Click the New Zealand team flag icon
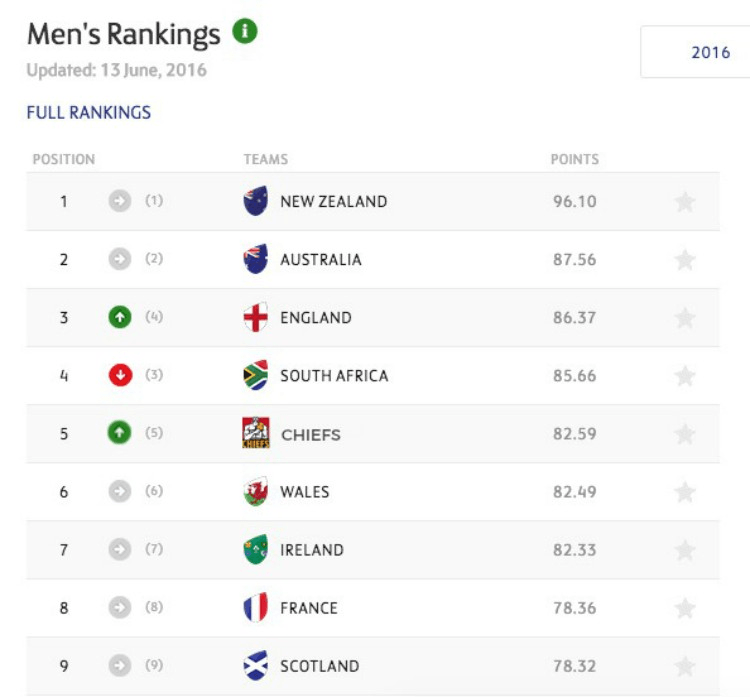The height and width of the screenshot is (697, 750). coord(256,201)
